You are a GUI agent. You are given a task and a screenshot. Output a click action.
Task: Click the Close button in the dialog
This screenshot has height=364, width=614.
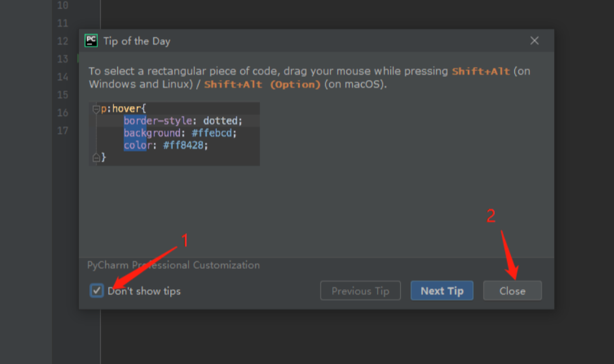coord(512,291)
